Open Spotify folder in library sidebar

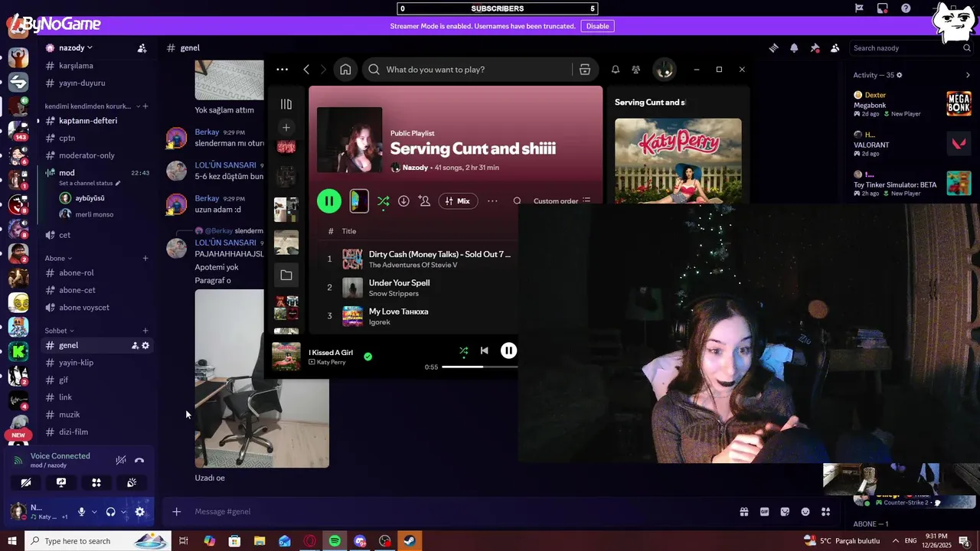tap(286, 275)
